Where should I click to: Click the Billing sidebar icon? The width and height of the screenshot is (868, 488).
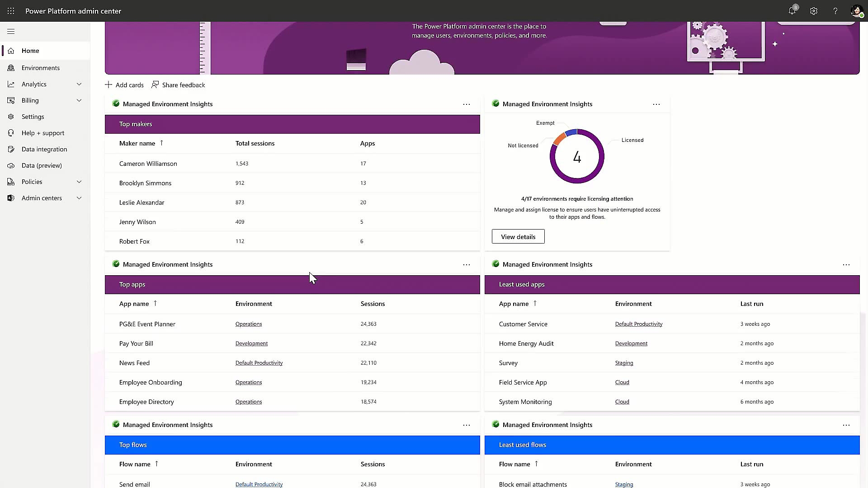coord(11,100)
